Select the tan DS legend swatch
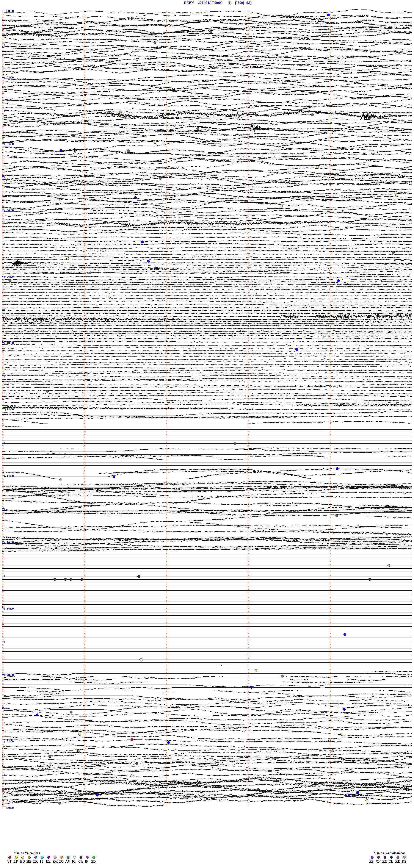Screen dimensions: 414x868 point(404,857)
